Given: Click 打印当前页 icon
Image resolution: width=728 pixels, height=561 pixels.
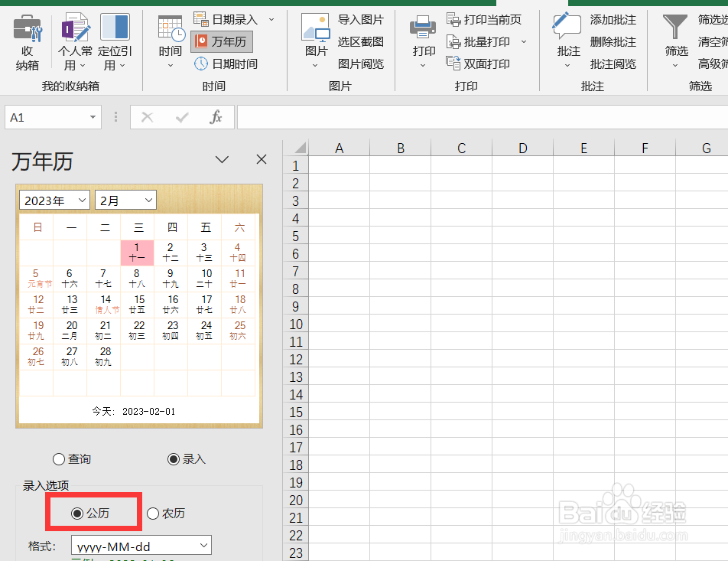Looking at the screenshot, I should [453, 20].
